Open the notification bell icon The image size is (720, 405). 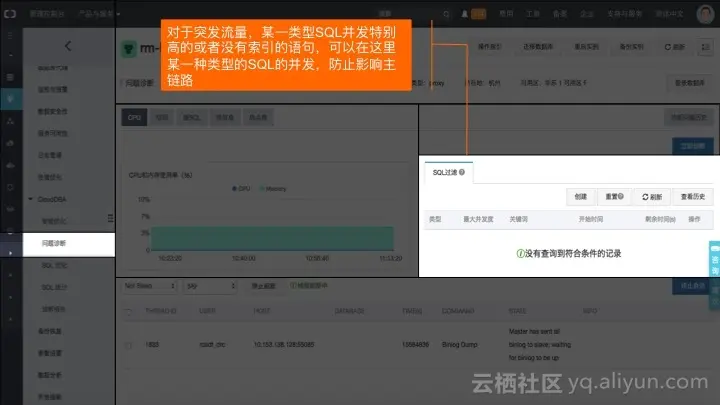464,14
